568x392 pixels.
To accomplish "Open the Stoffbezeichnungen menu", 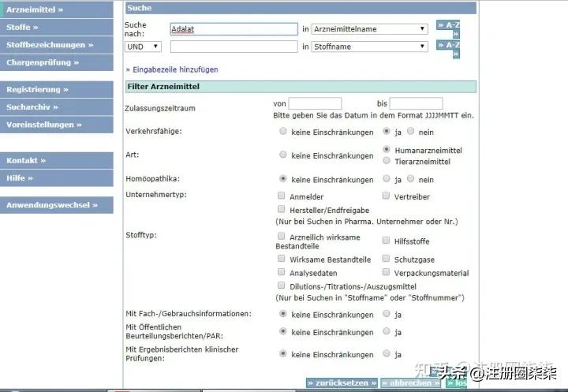I will pos(57,45).
